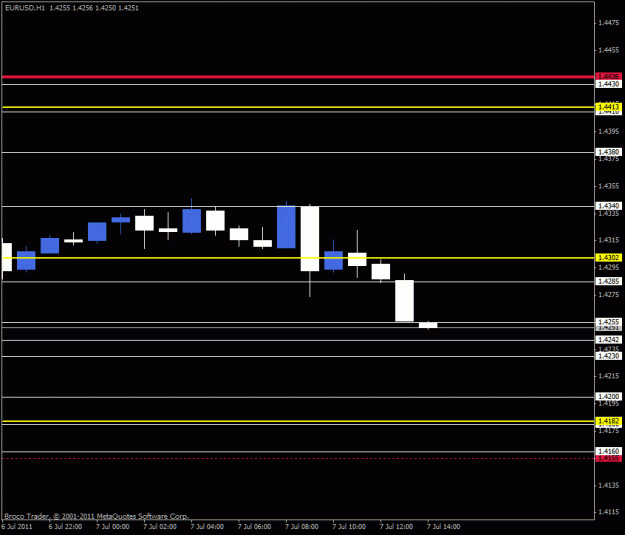Viewport: 625px width, 535px height.
Task: Click the red 1.4155 price label
Action: point(609,458)
